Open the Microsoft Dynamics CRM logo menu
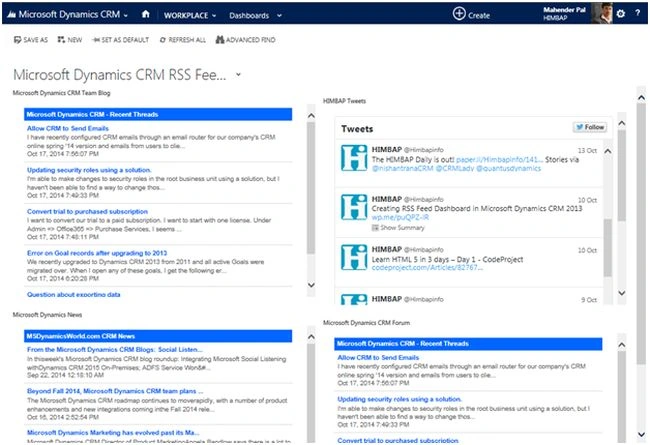 click(68, 15)
